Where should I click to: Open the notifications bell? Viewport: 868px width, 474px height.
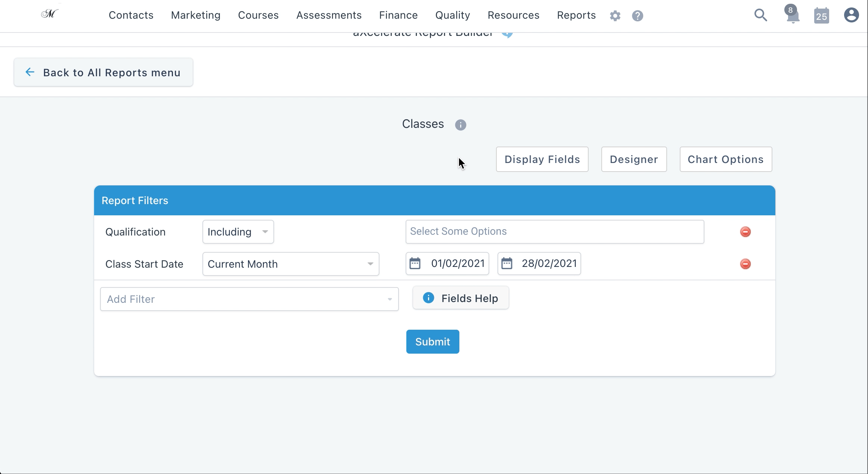(793, 16)
